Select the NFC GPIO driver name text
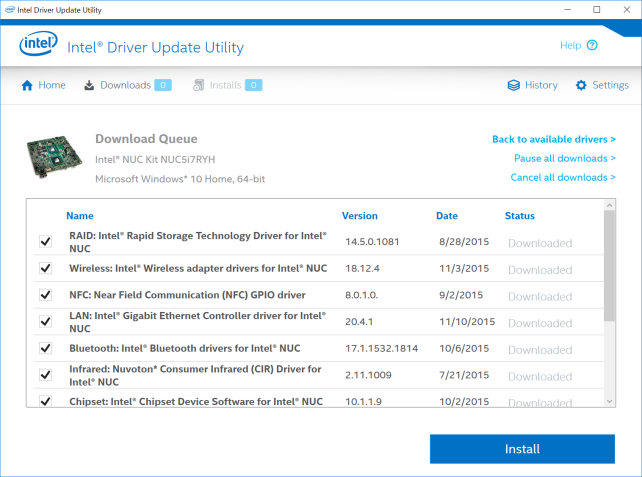Image resolution: width=642 pixels, height=477 pixels. (x=187, y=295)
